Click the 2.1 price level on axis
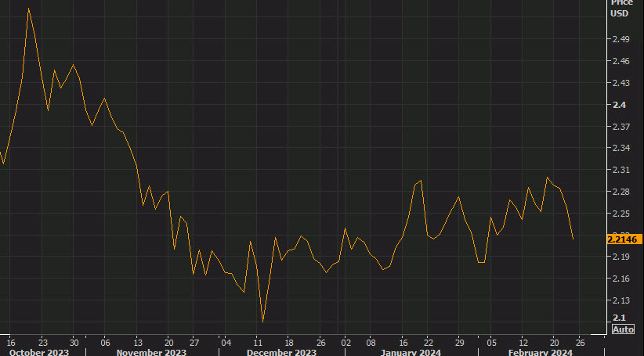 (x=618, y=318)
